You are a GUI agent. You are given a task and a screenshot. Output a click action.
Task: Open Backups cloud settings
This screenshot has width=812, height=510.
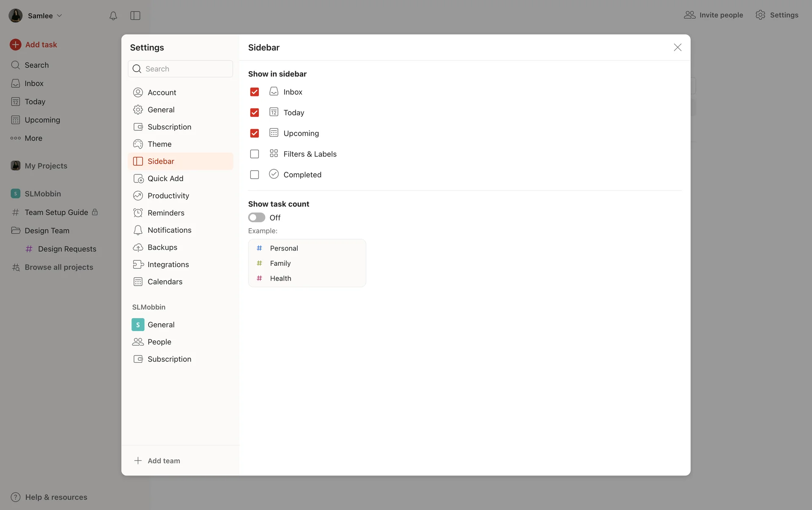click(x=162, y=247)
